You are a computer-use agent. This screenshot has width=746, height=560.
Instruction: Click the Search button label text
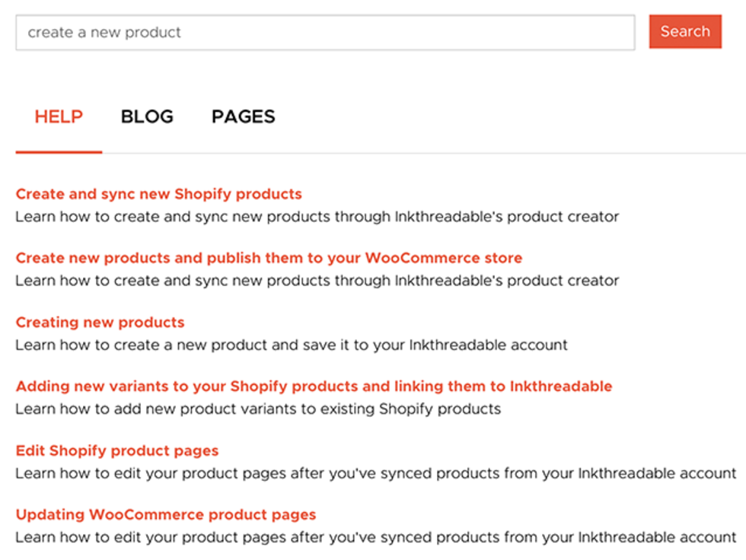684,32
